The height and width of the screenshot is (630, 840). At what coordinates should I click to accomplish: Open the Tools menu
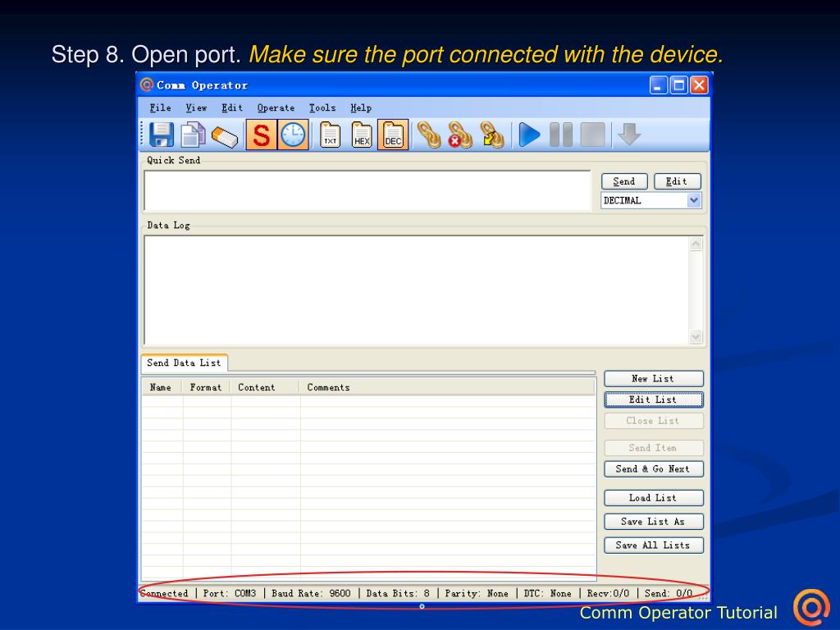[322, 107]
